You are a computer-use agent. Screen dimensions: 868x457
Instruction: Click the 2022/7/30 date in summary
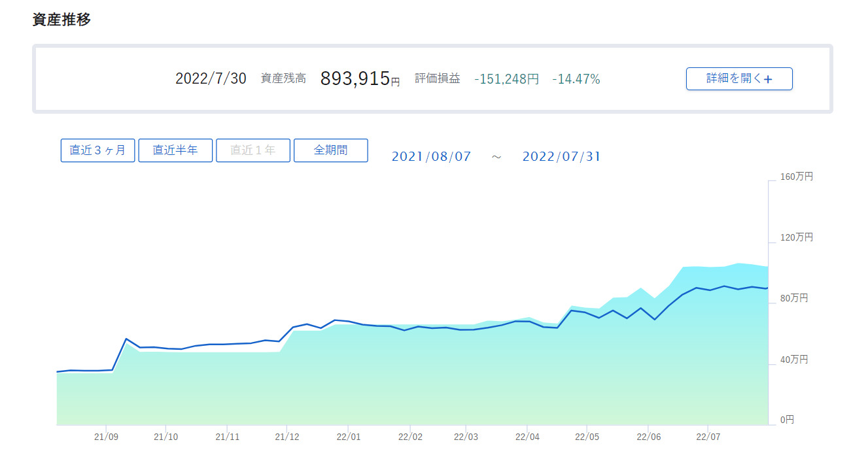click(211, 78)
